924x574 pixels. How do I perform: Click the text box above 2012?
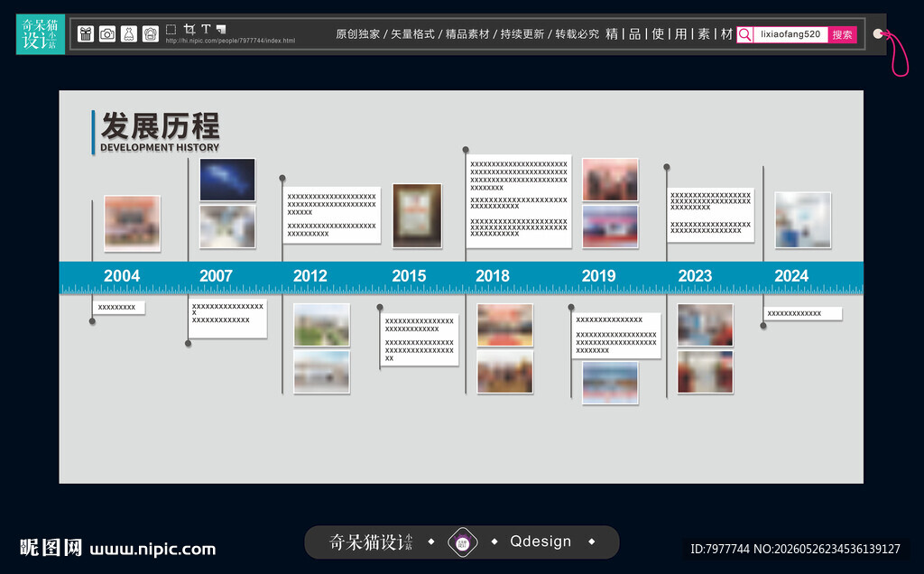point(332,215)
